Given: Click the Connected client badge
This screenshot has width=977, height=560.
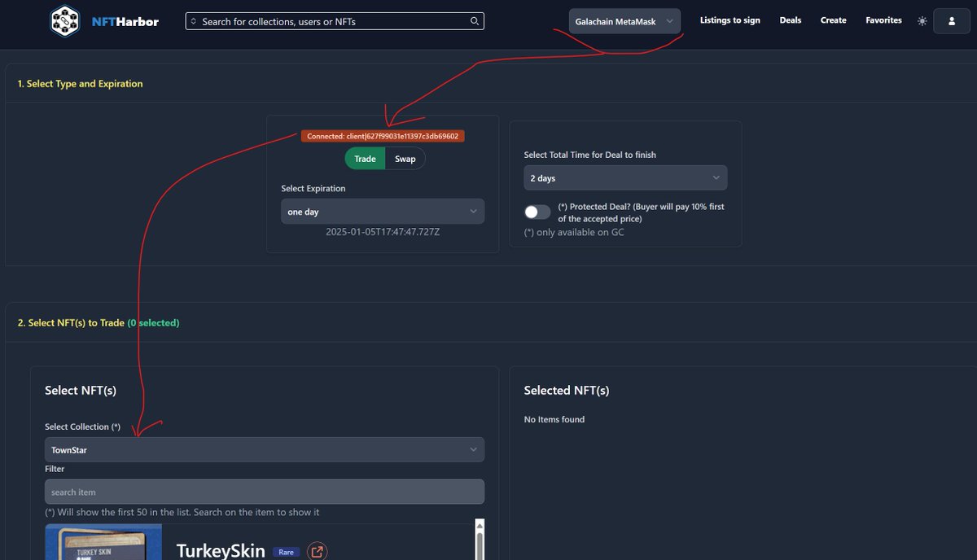Looking at the screenshot, I should [x=383, y=135].
